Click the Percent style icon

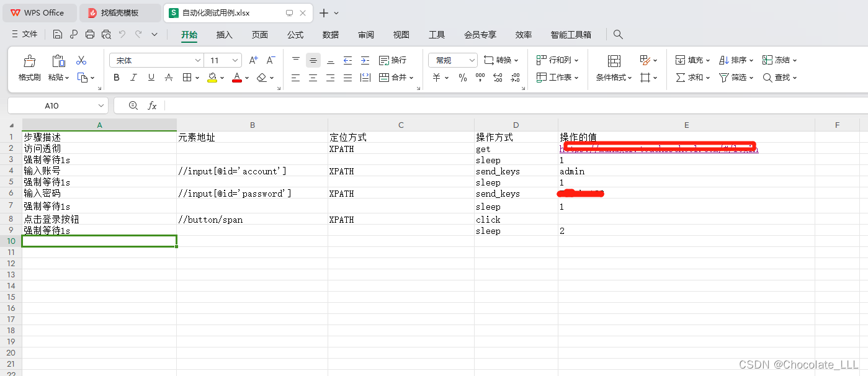[x=463, y=78]
